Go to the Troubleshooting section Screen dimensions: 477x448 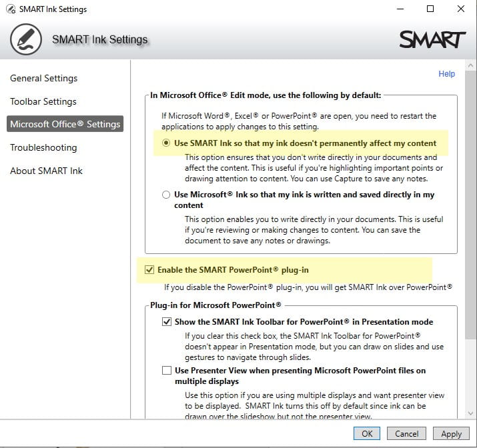point(43,148)
